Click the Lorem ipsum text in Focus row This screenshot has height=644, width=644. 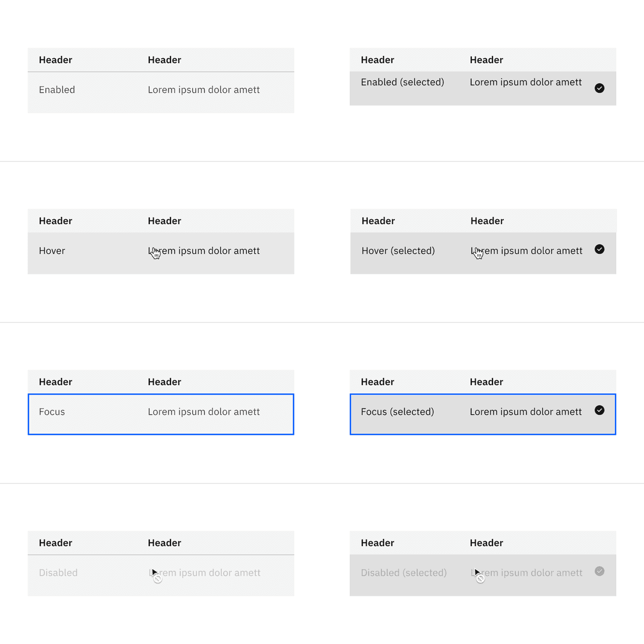pyautogui.click(x=203, y=411)
